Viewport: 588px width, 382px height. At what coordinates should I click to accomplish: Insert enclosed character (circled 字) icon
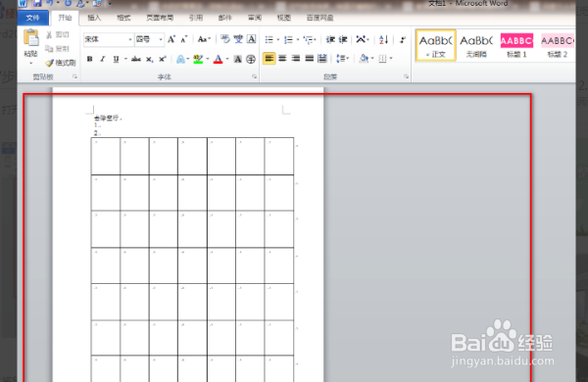(x=251, y=59)
